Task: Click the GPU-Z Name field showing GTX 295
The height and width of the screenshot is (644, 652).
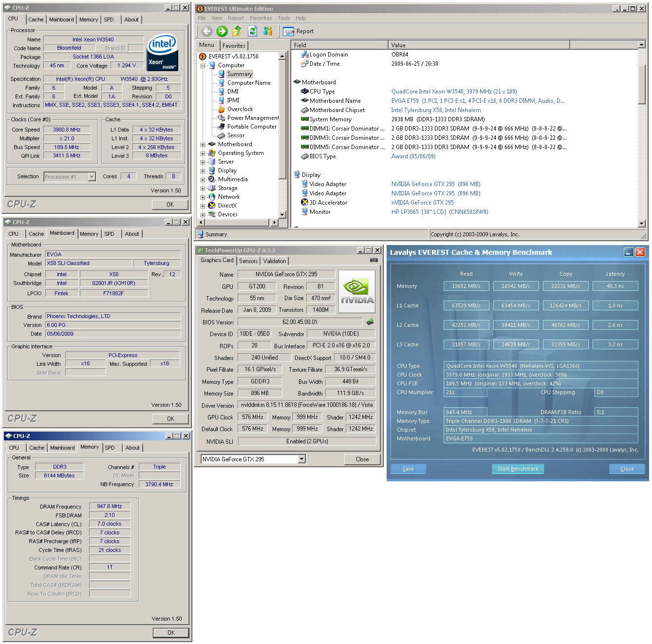Action: (286, 274)
